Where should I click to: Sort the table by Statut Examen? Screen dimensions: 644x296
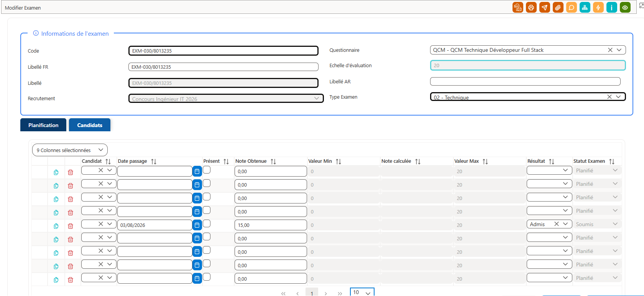tap(612, 162)
